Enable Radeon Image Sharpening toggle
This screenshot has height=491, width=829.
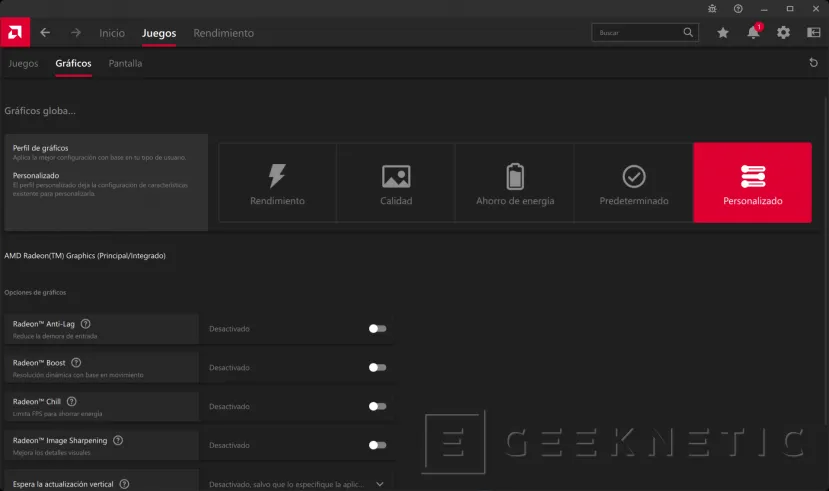click(377, 445)
